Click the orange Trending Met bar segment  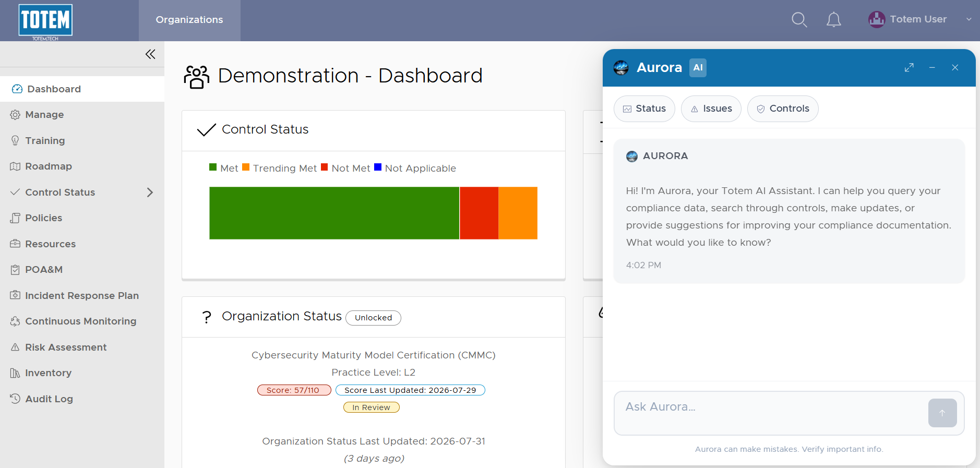coord(518,213)
